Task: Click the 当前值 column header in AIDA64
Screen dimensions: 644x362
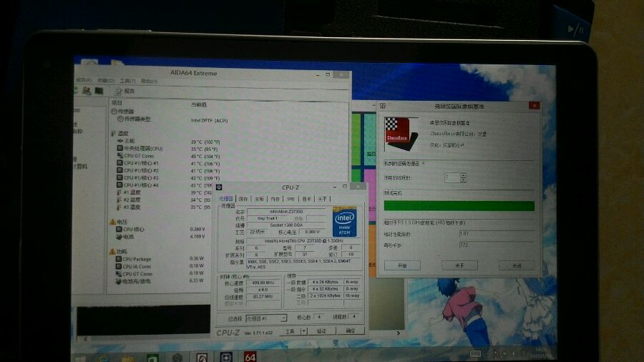Action: [199, 104]
